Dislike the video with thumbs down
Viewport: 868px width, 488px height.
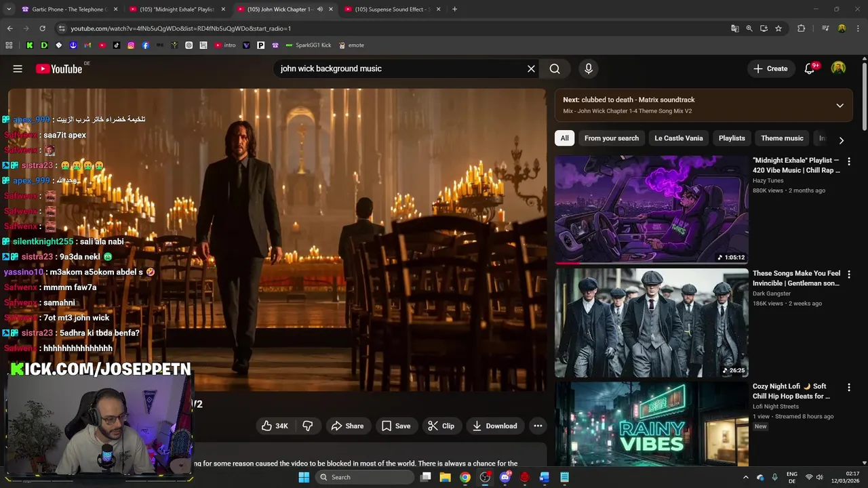pos(308,426)
